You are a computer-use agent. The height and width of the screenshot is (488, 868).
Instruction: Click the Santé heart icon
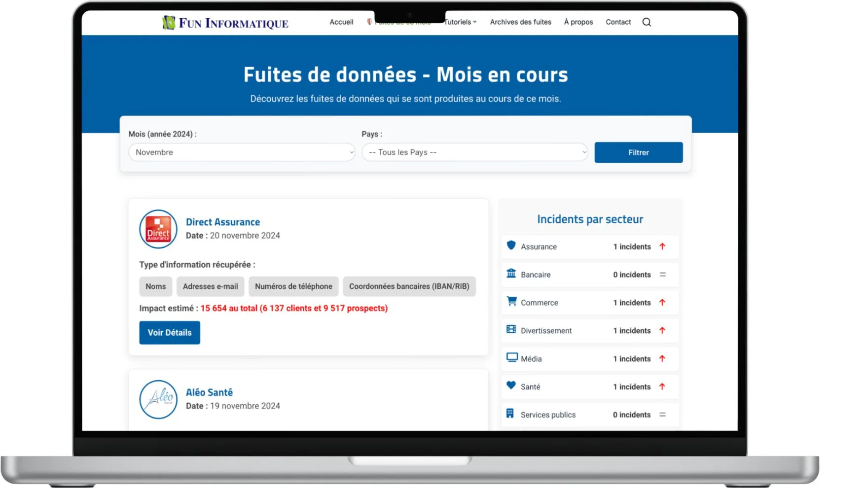pyautogui.click(x=511, y=385)
